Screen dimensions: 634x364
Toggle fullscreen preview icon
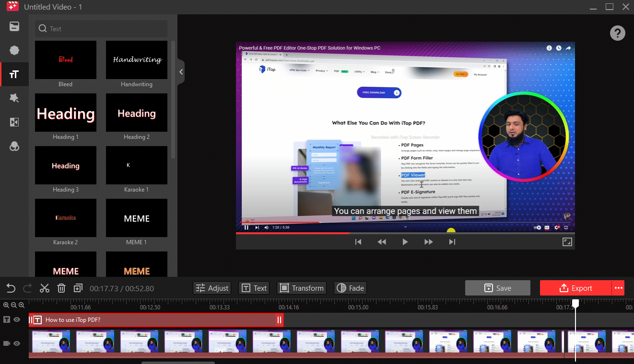coord(567,242)
